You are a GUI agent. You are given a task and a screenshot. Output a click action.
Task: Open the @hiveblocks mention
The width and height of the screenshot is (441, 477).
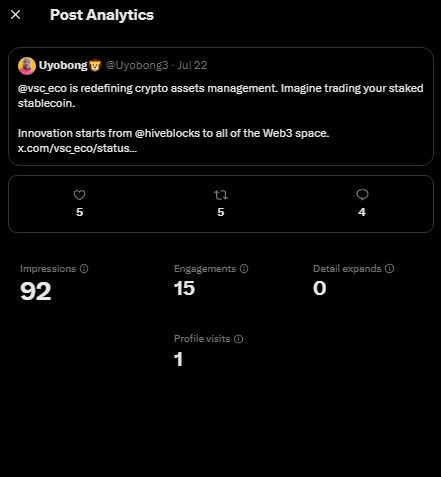click(x=167, y=133)
